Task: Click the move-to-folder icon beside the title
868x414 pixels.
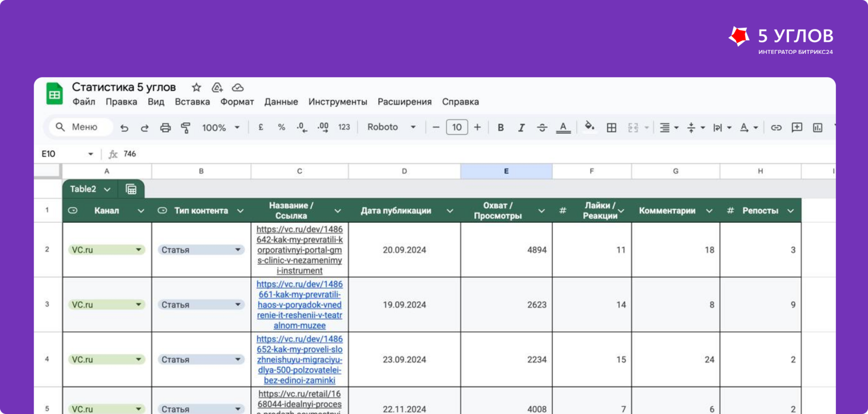Action: (x=217, y=87)
